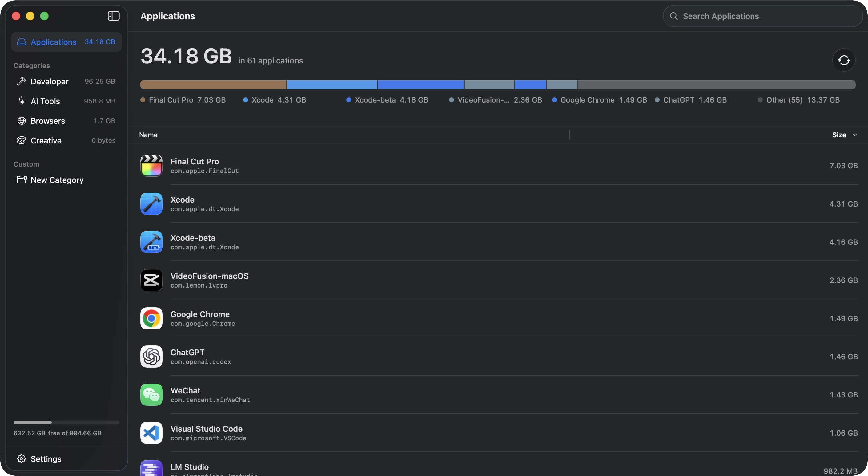Select the VideoFusion-macOS row name
Screen dimensions: 868x476
click(210, 276)
